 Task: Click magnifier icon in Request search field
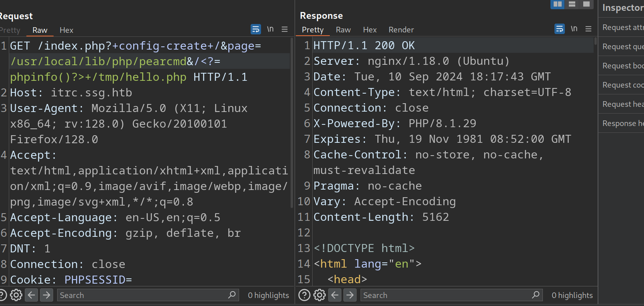pos(232,295)
